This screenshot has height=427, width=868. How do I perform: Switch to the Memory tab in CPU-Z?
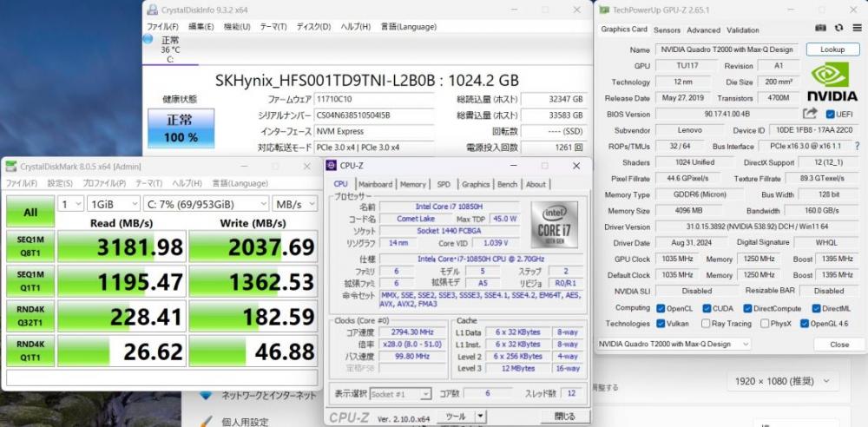coord(413,184)
